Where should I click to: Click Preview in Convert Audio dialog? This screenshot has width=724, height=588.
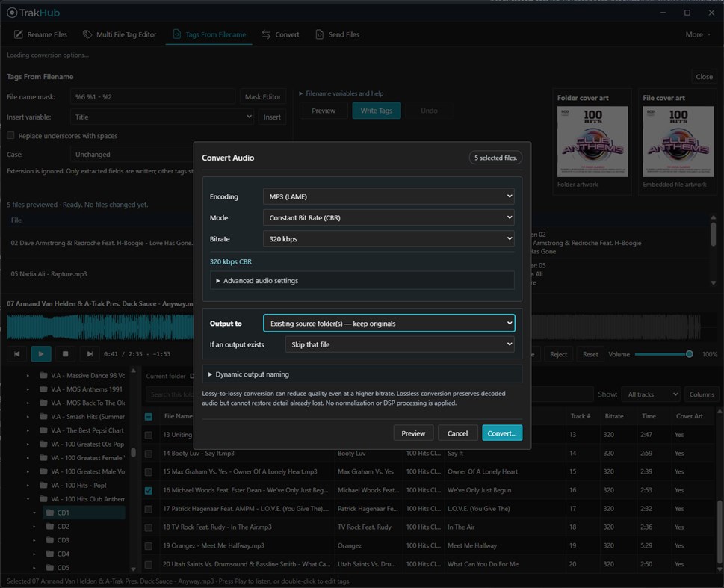412,433
